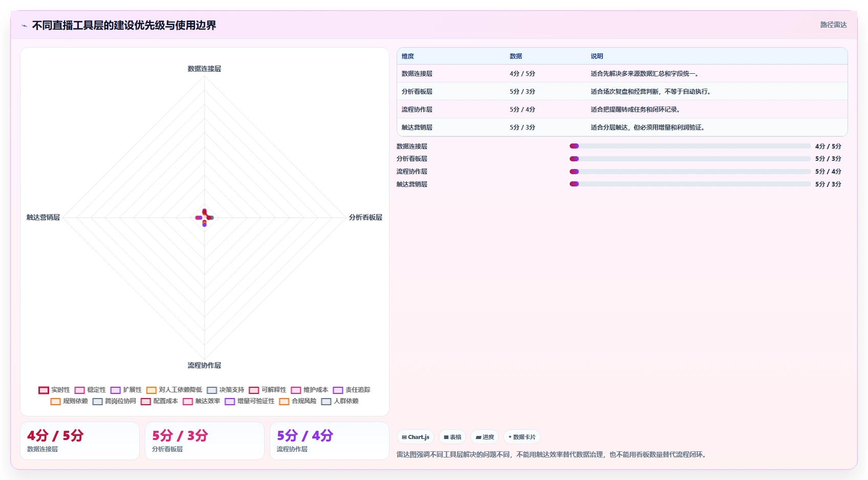Click the 数据卡片 tag chip
The width and height of the screenshot is (868, 480).
click(522, 437)
